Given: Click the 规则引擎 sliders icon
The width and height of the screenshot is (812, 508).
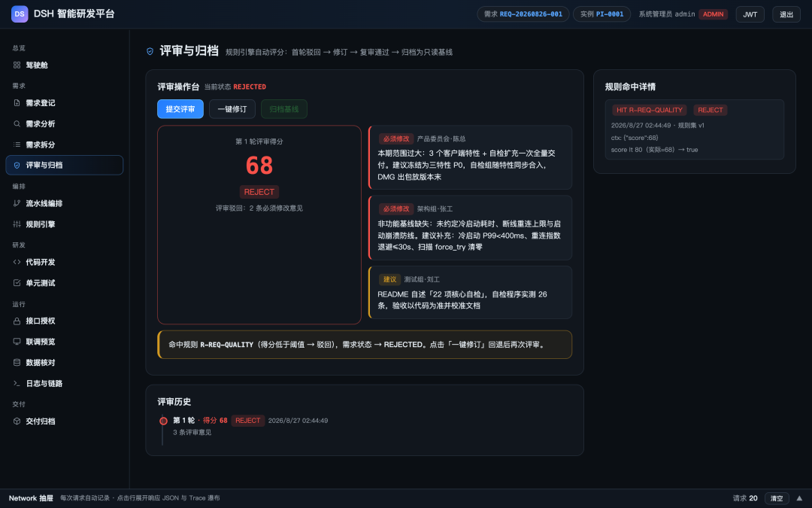Looking at the screenshot, I should click(x=17, y=224).
